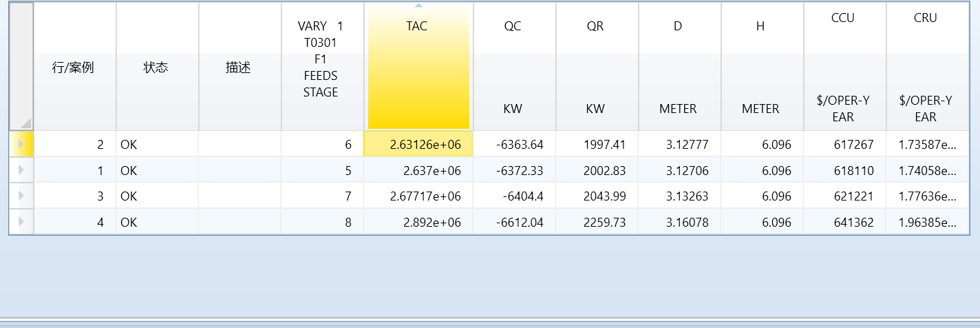Sort by the QC column header
Image resolution: width=980 pixels, height=328 pixels.
[513, 66]
